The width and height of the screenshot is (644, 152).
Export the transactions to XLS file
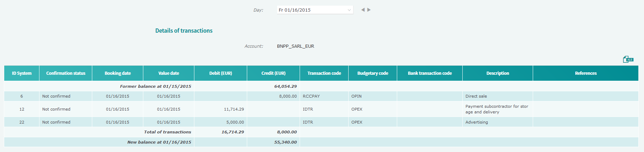point(628,59)
